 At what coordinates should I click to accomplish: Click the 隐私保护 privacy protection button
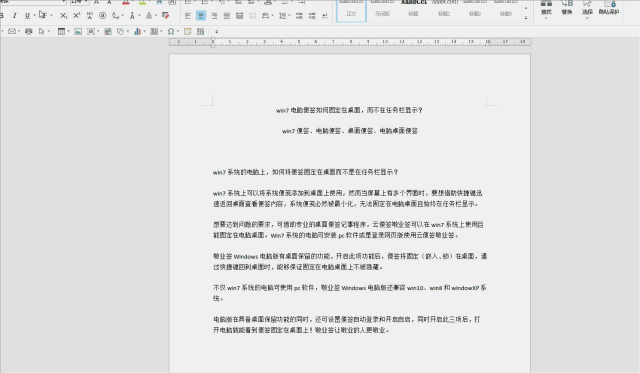609,8
